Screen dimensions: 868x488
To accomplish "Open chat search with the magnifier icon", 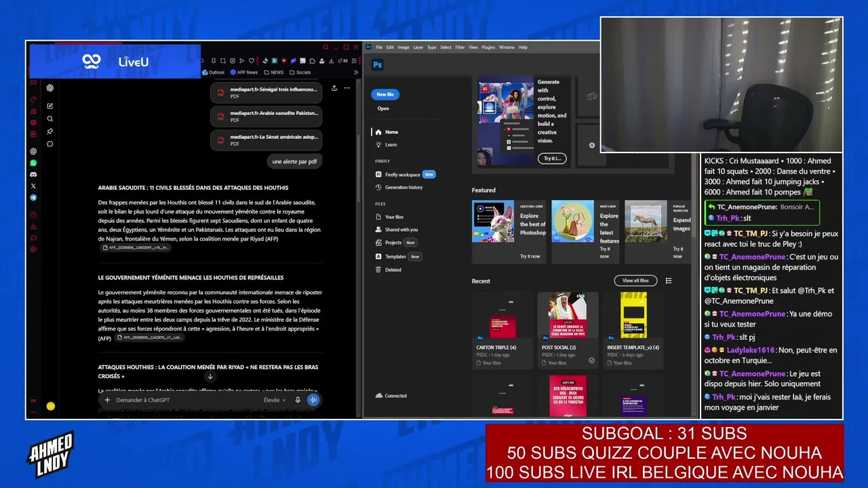I will point(50,119).
